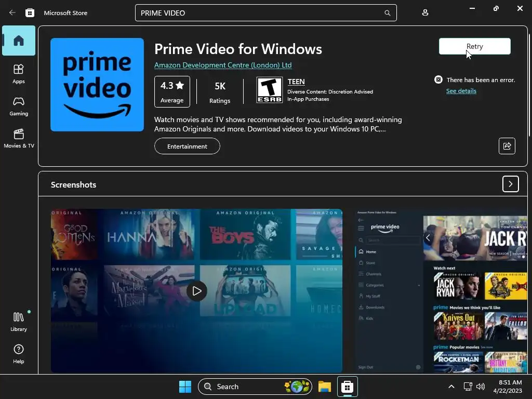The height and width of the screenshot is (399, 532).
Task: Show hidden system tray icons
Action: (451, 387)
